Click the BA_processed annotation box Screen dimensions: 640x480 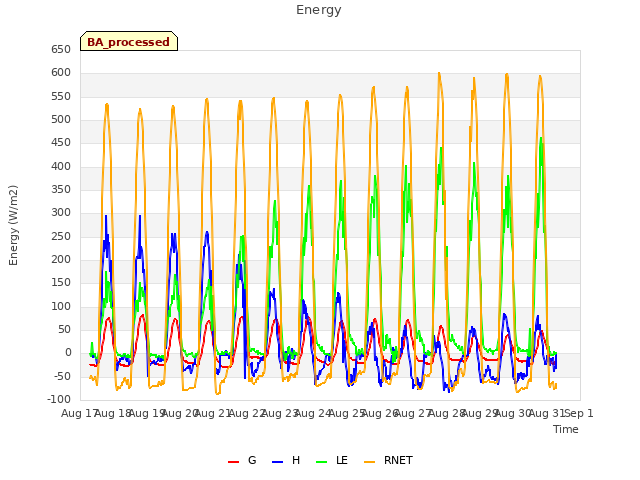pyautogui.click(x=129, y=41)
